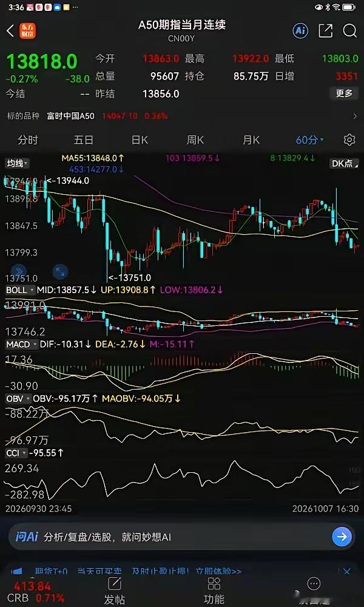Tap the circled three-dots more icon
The image size is (364, 607).
[x=314, y=584]
